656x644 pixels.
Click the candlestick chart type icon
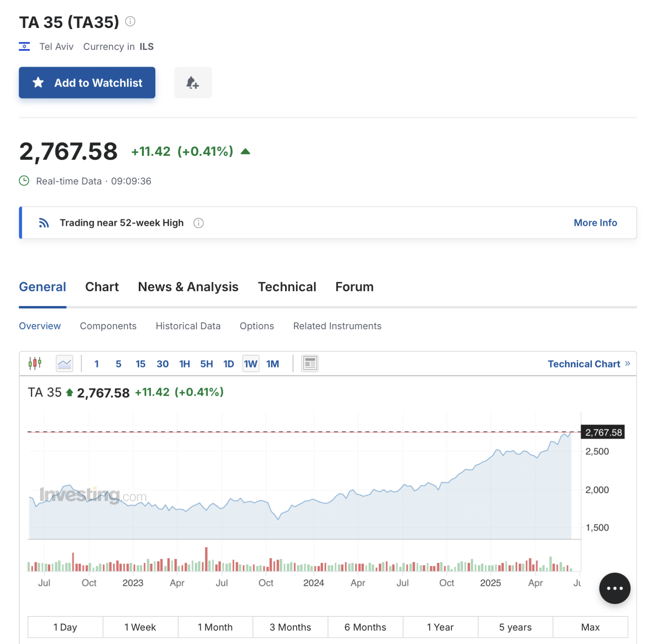[x=35, y=364]
